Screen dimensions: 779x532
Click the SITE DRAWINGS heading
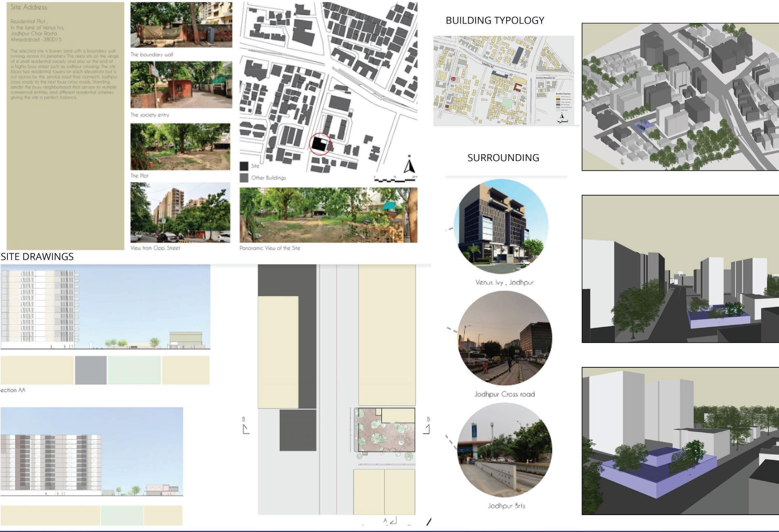click(37, 257)
